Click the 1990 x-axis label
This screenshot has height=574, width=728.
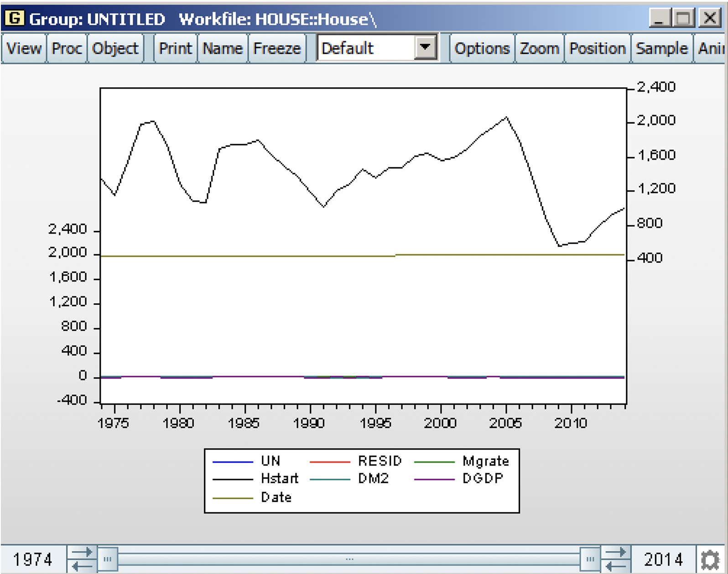[x=309, y=423]
